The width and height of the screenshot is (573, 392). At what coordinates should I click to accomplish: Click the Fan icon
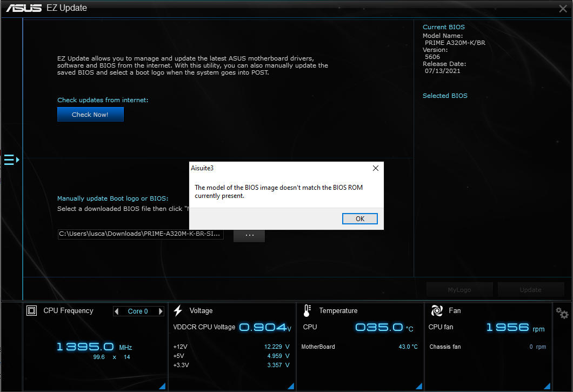click(437, 311)
